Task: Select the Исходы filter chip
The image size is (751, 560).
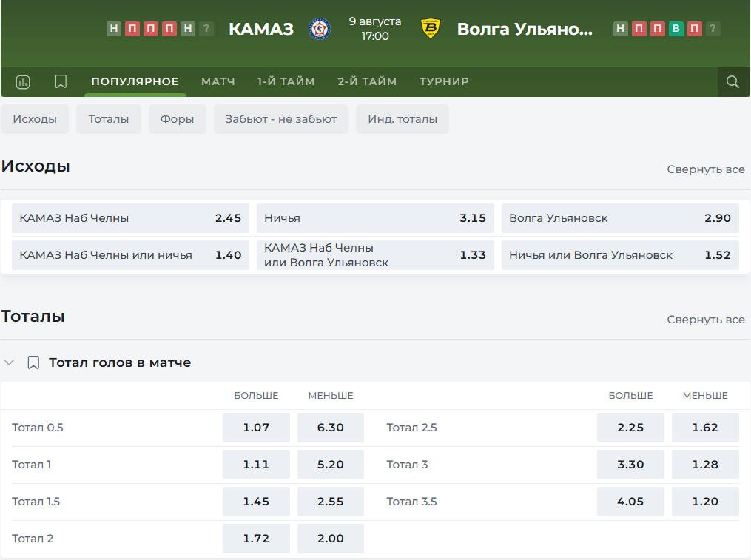Action: (35, 119)
